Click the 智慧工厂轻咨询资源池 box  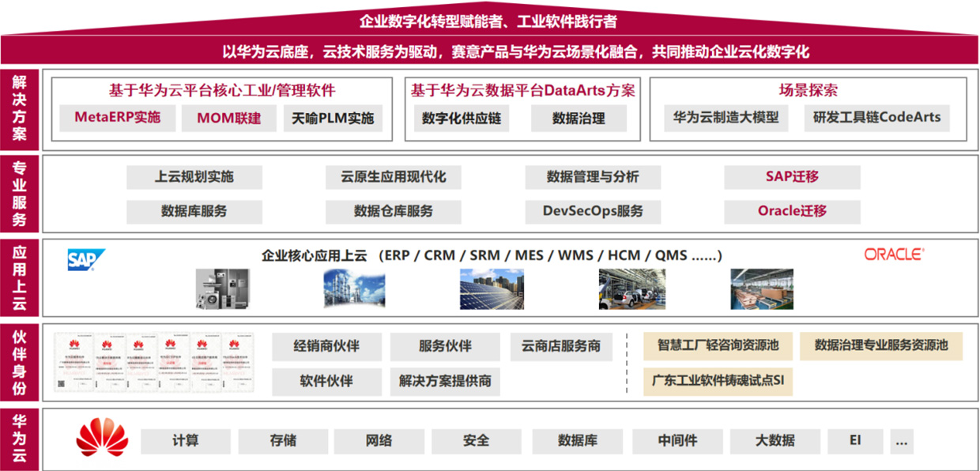click(717, 346)
